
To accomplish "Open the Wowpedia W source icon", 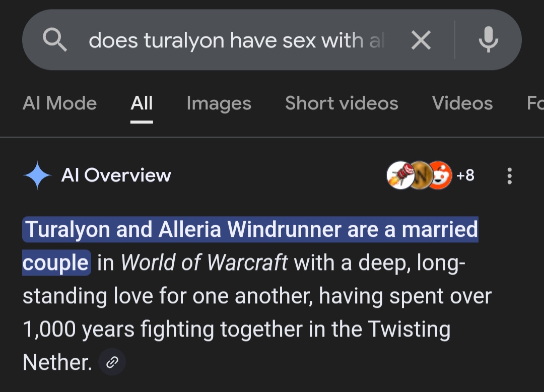I will [x=421, y=175].
